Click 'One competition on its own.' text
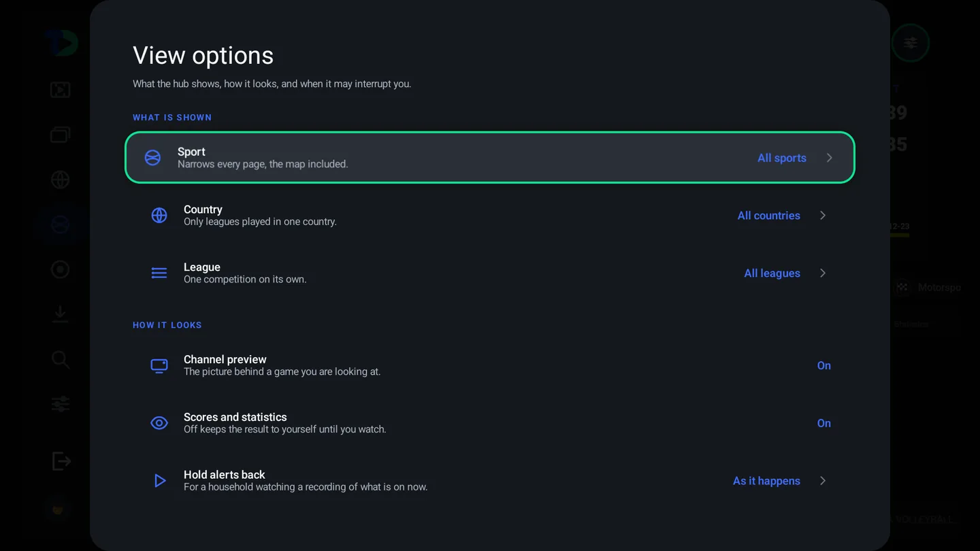 245,280
